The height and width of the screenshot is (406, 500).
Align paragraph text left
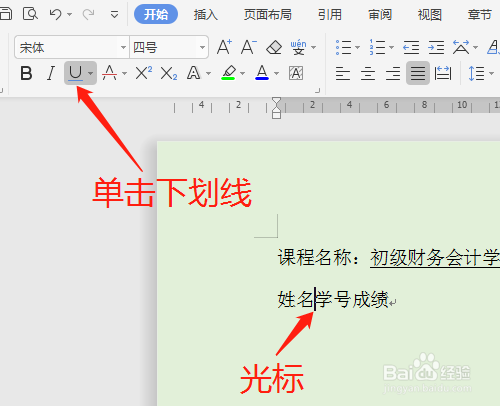click(343, 73)
